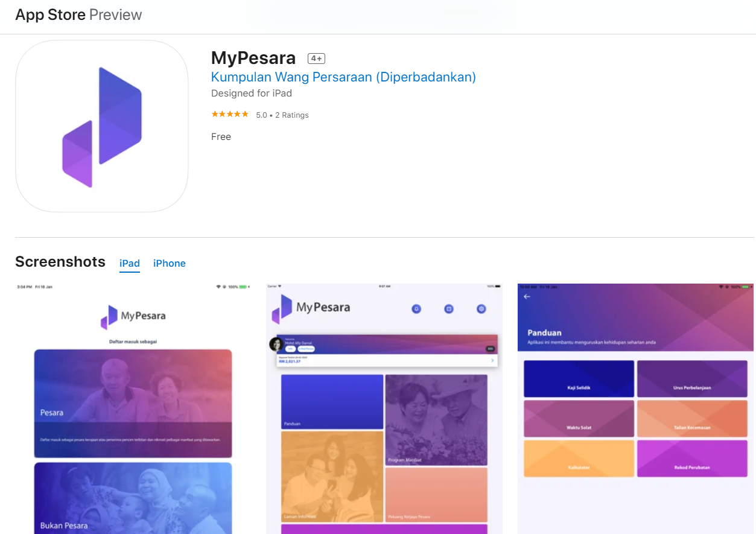
Task: Click the Screenshots section heading
Action: 60,262
